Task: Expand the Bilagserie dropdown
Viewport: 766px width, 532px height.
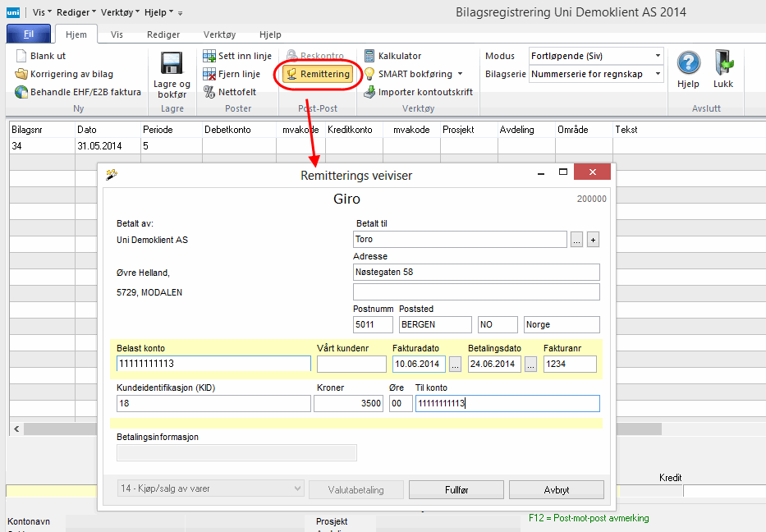Action: (x=658, y=74)
